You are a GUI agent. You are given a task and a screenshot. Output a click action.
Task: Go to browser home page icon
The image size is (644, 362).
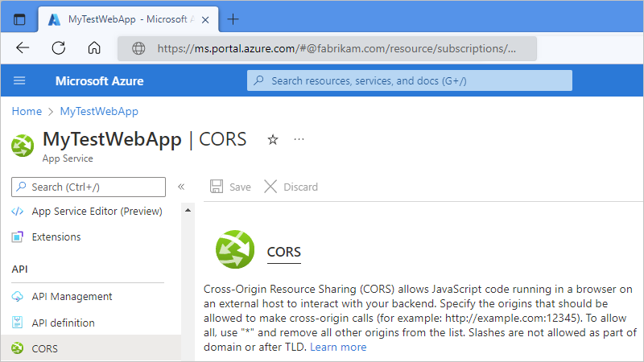(x=94, y=47)
